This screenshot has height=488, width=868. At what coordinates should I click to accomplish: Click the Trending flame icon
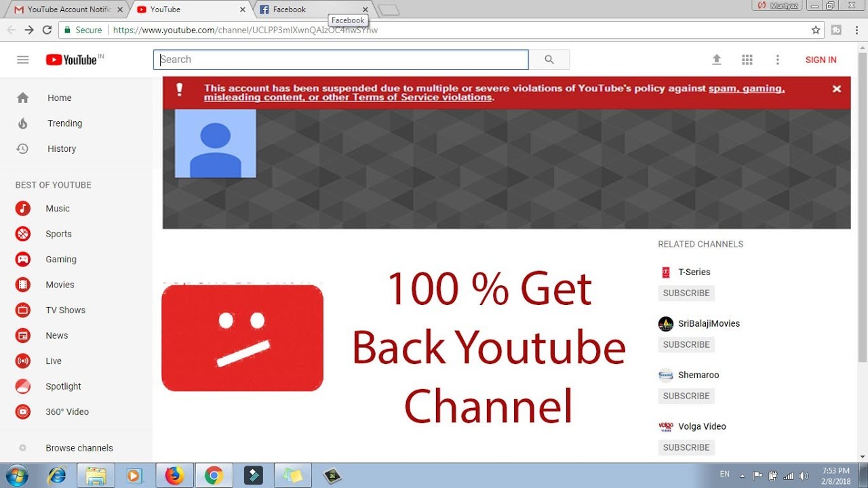(x=23, y=123)
